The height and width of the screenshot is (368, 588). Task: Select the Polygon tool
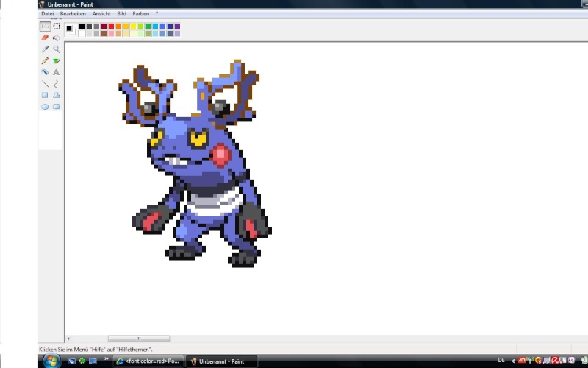(x=57, y=95)
